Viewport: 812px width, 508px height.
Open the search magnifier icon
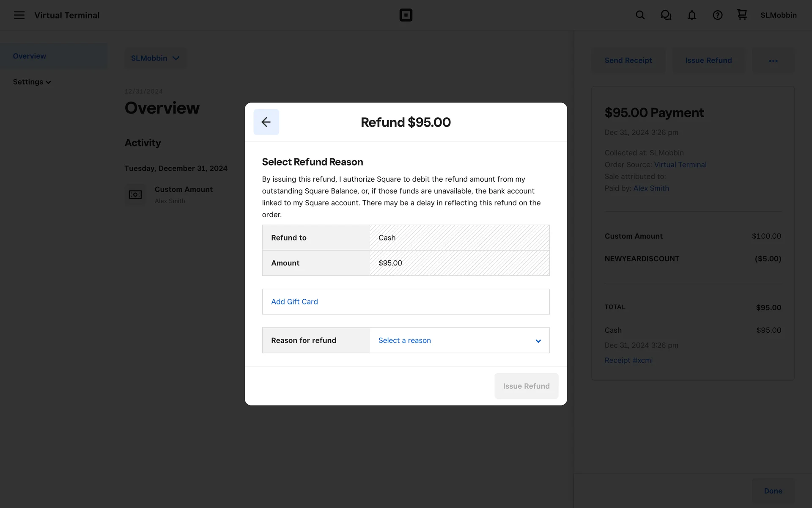pos(640,15)
